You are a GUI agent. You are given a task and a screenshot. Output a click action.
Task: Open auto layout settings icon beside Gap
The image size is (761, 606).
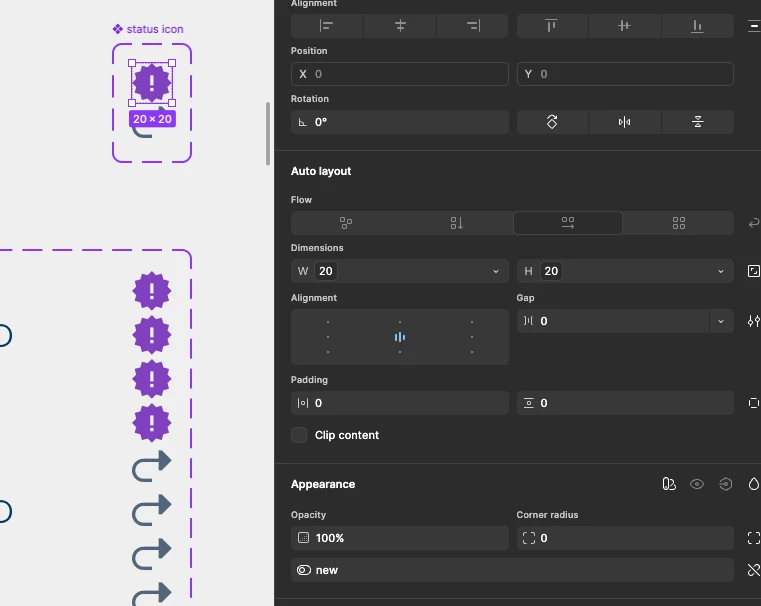(x=754, y=321)
